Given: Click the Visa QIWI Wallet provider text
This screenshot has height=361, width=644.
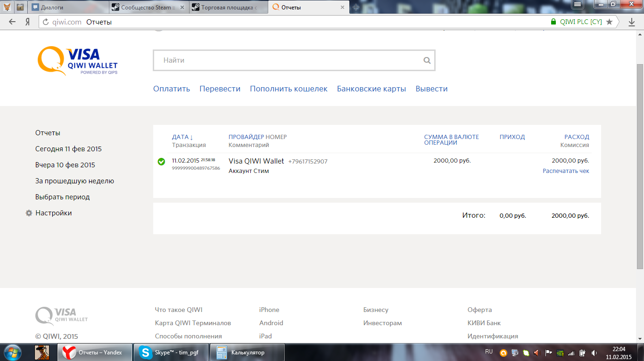Looking at the screenshot, I should [256, 161].
